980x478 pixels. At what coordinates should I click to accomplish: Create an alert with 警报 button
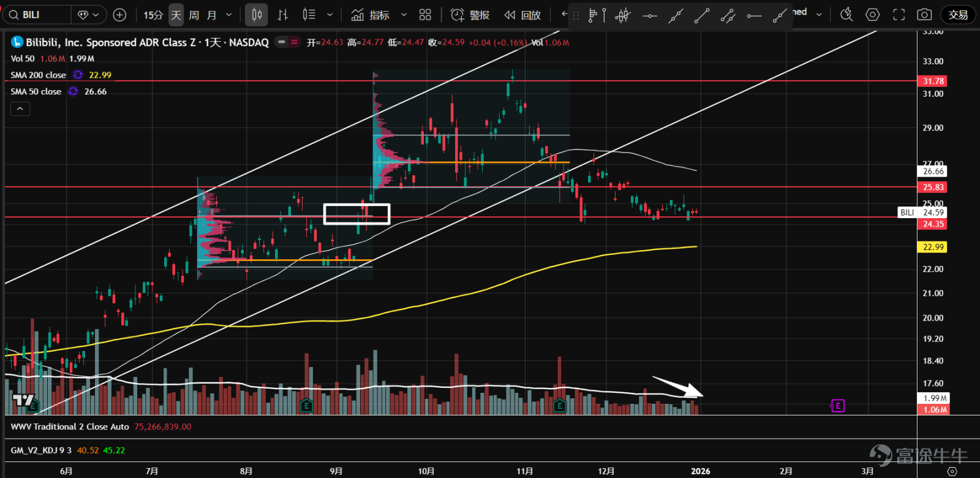(470, 15)
